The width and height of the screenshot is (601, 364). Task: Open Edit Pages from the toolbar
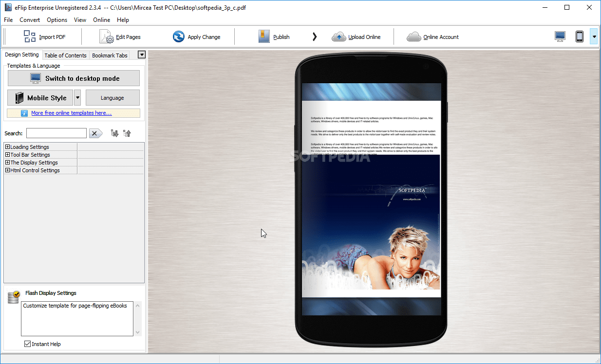pos(120,37)
